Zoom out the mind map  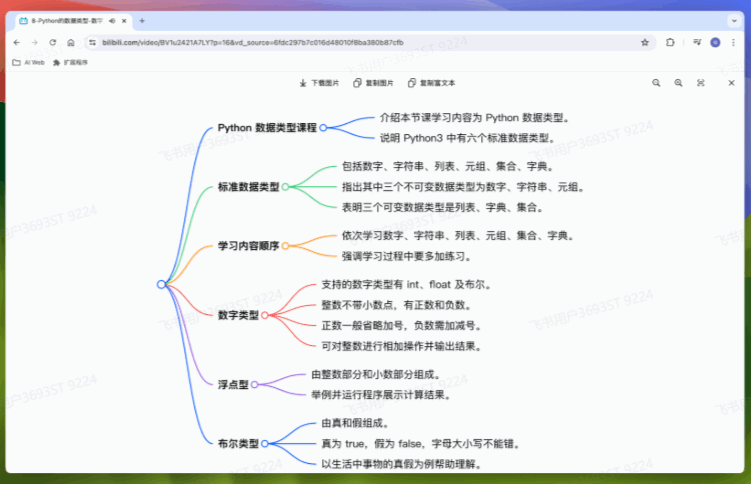click(x=657, y=83)
